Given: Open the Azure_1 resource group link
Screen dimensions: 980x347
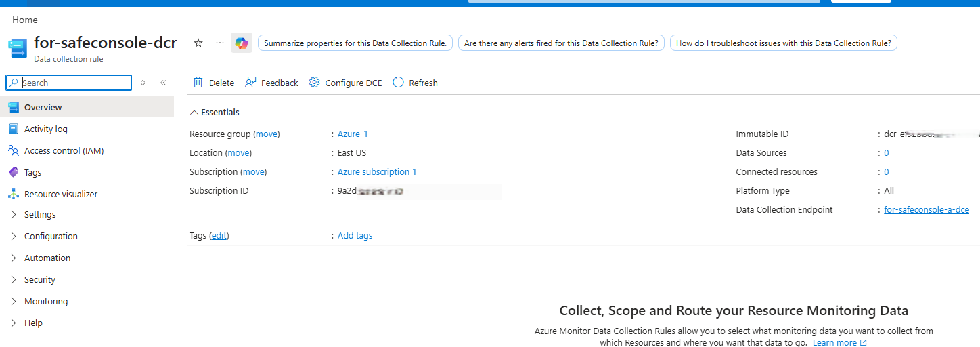Looking at the screenshot, I should click(x=353, y=134).
